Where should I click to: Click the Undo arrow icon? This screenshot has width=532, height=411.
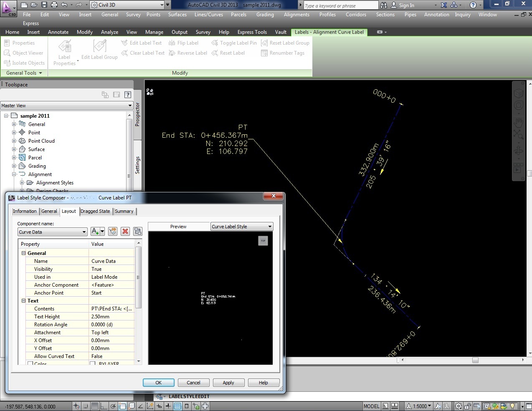pos(64,5)
